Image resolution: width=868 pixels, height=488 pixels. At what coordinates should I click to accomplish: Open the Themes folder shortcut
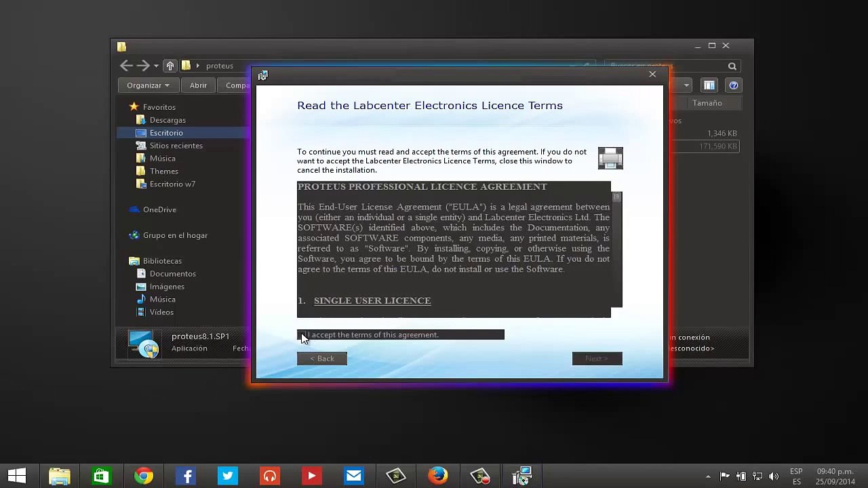pos(164,171)
